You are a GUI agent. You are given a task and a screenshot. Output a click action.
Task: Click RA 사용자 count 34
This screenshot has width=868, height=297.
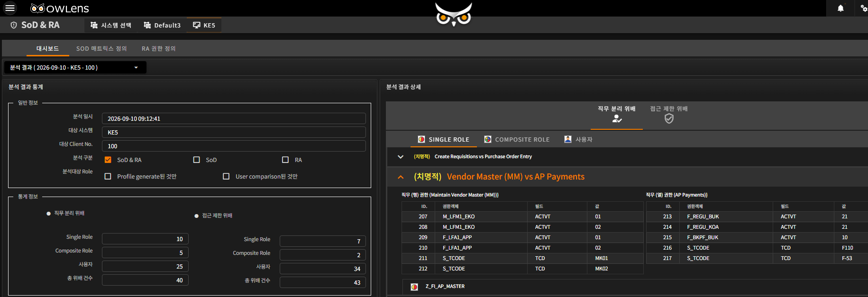[x=322, y=269]
